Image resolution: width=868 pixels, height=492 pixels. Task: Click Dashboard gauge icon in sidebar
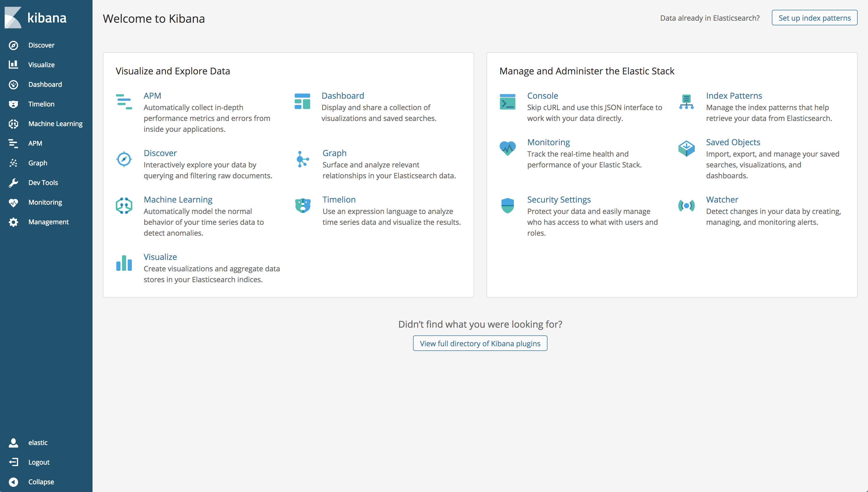coord(13,84)
